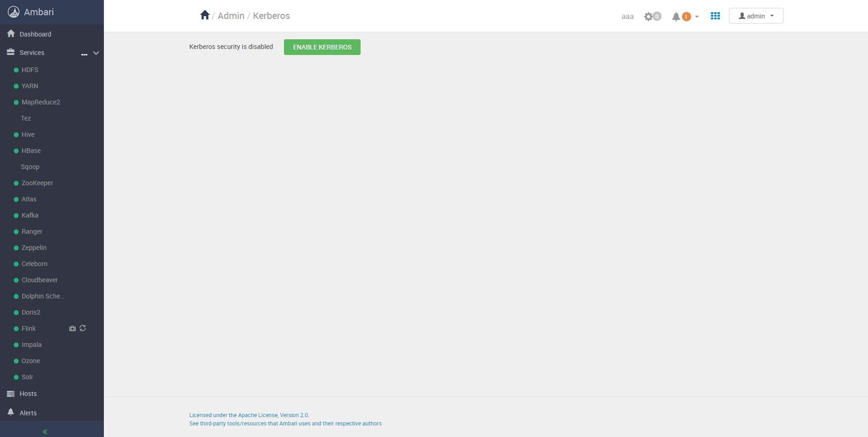Click the Kafka green status dot

(x=16, y=216)
